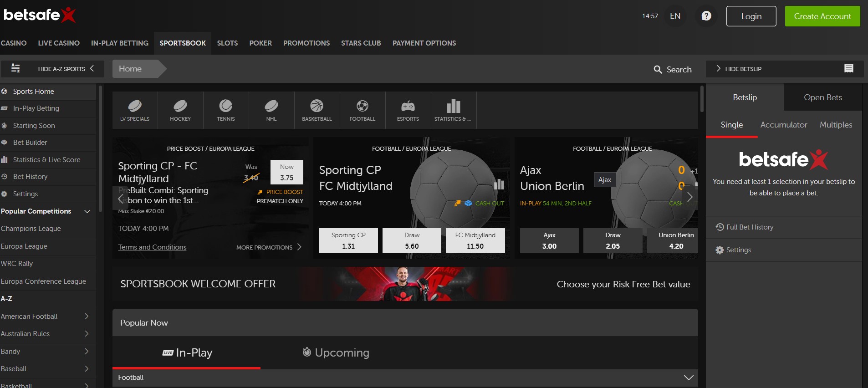Click Full Bet History clock icon
Viewport: 868px width, 388px height.
click(720, 227)
